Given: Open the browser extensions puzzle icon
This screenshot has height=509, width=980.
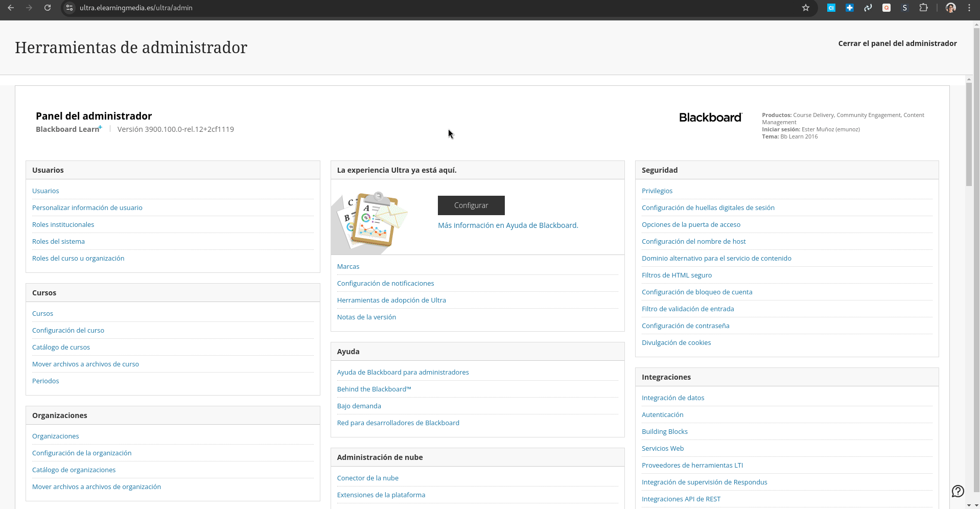Looking at the screenshot, I should pos(923,8).
